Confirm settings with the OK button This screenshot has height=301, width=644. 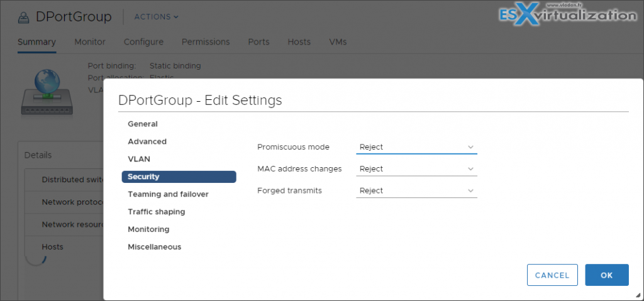606,275
